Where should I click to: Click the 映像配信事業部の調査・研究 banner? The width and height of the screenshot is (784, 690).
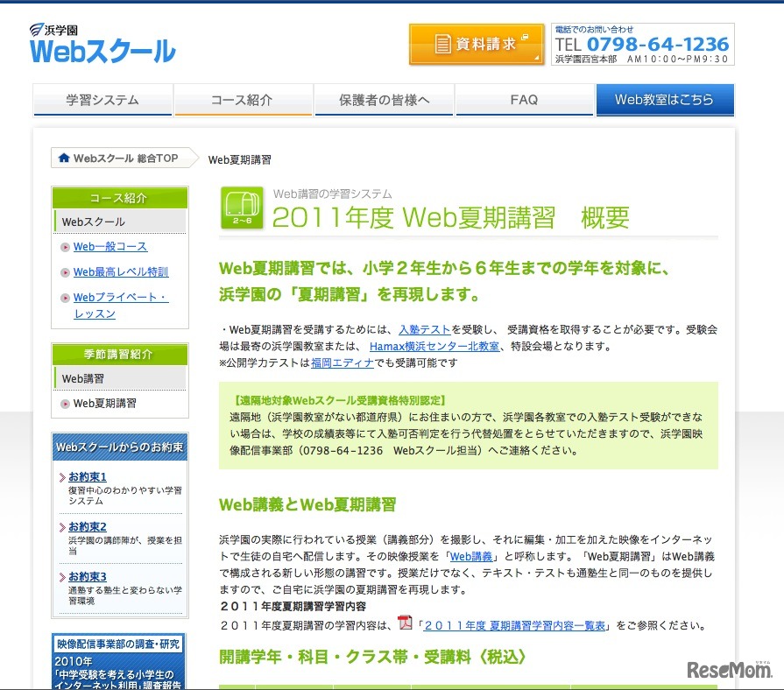[119, 662]
